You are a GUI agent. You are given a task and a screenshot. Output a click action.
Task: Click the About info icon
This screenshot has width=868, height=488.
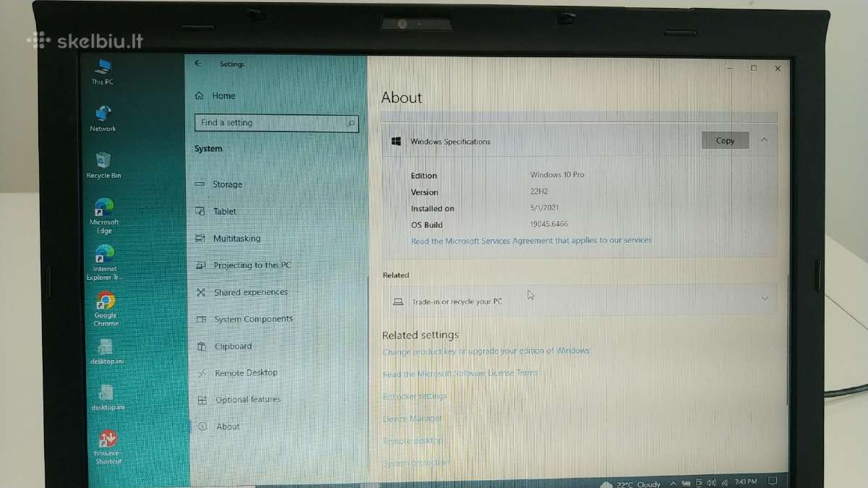pos(203,427)
